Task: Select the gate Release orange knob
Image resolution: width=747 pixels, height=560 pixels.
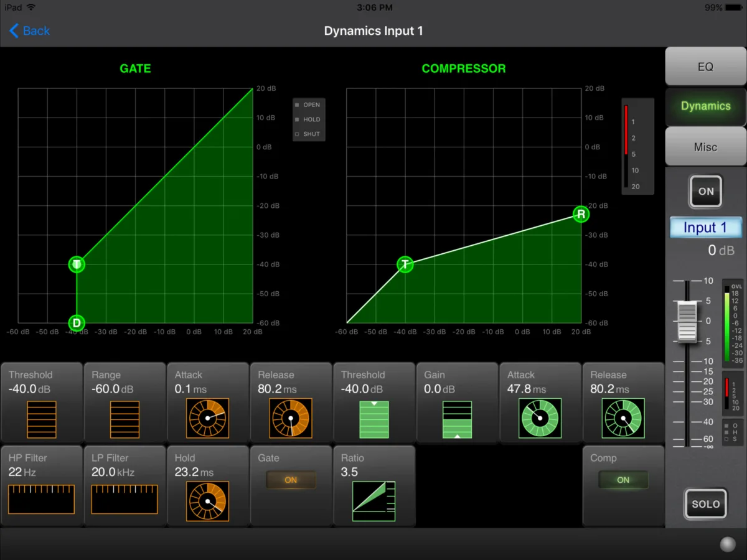Action: coord(291,418)
